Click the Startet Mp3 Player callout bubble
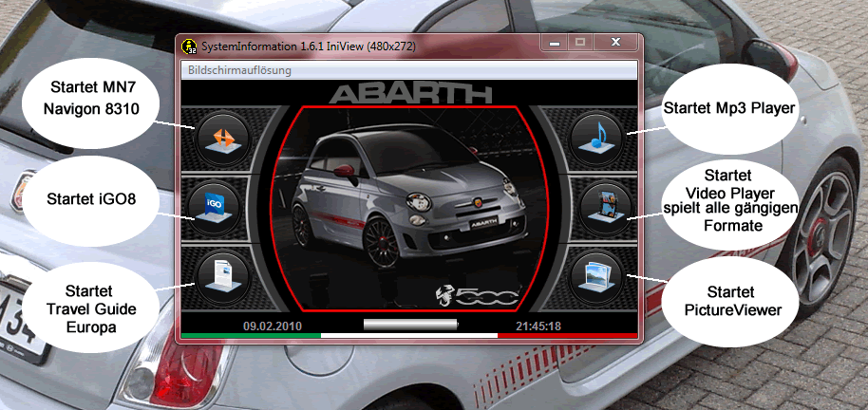 click(x=728, y=108)
